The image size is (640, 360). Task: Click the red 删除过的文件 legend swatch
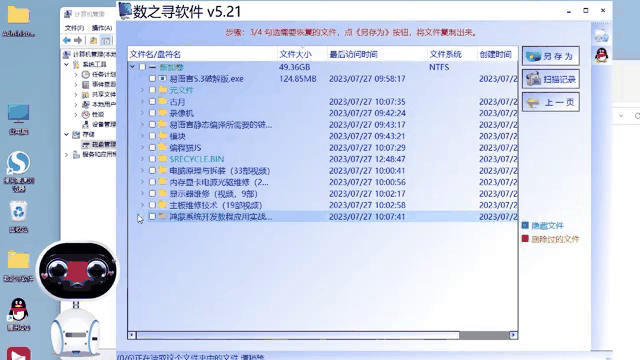click(x=525, y=239)
